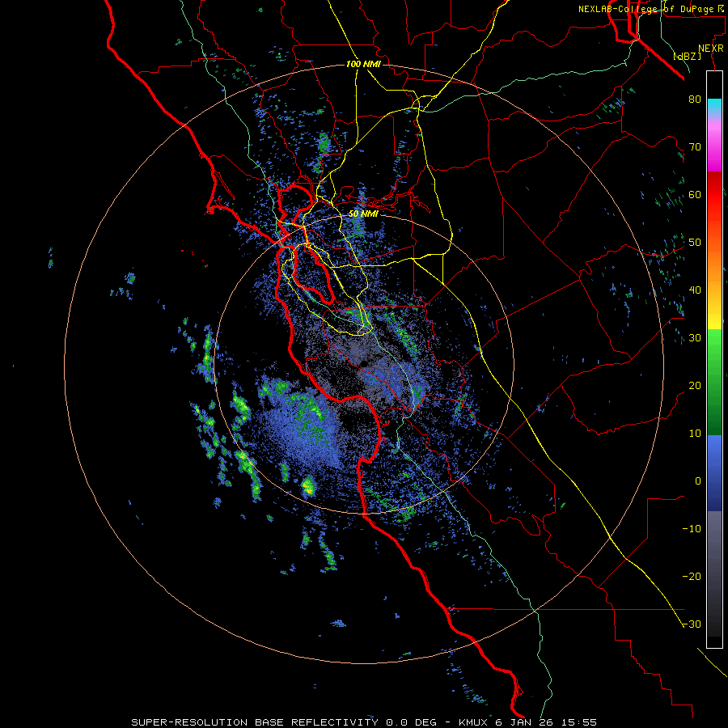Click the -30 value on dBZ scale
This screenshot has height=728, width=728.
click(x=692, y=624)
